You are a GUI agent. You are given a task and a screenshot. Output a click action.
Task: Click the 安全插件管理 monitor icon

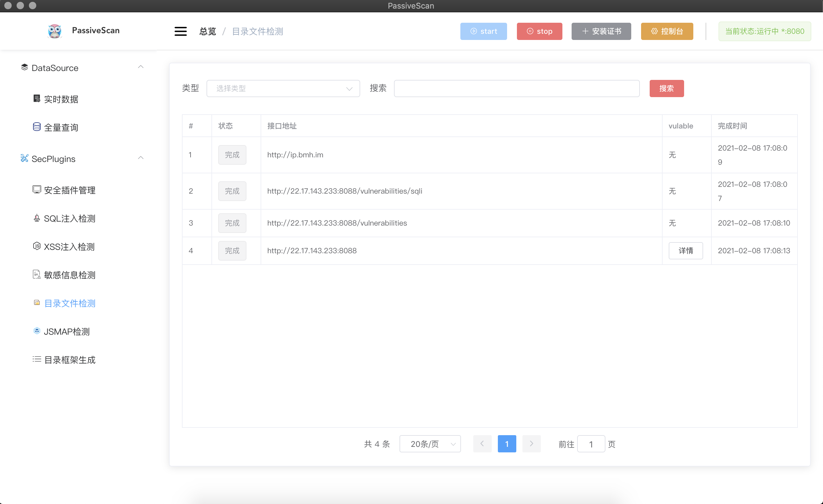(37, 189)
